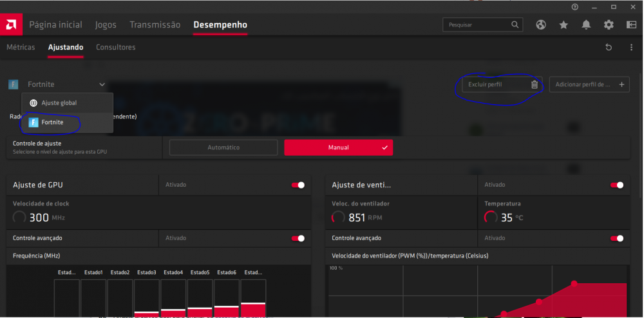Click the Excluir perfil button
The image size is (644, 318).
(496, 84)
